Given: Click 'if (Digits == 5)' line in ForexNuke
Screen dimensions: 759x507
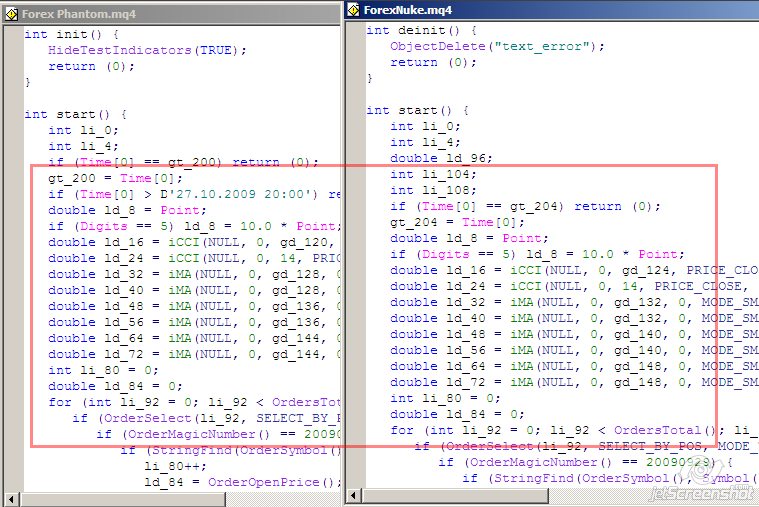Looking at the screenshot, I should point(537,254).
